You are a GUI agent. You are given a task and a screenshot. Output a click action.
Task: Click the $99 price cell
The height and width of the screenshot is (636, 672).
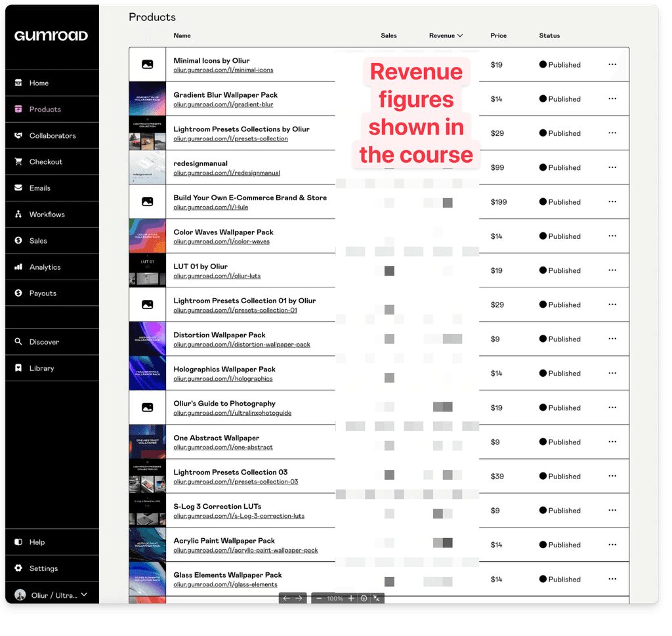pyautogui.click(x=497, y=167)
